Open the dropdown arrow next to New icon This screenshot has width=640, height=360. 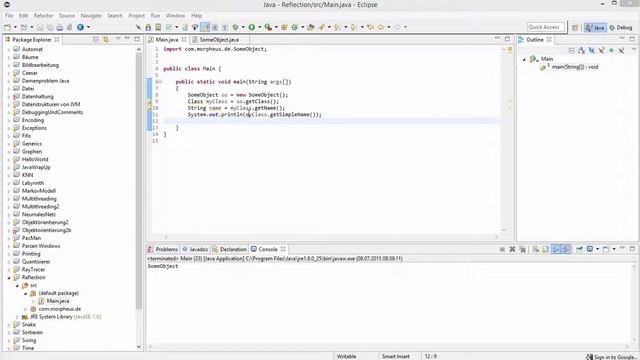[15, 27]
